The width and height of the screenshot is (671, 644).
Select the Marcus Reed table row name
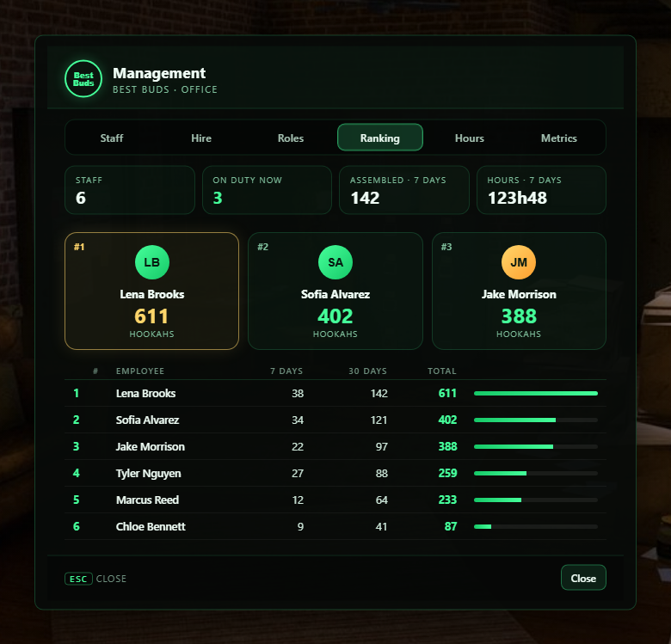click(147, 500)
